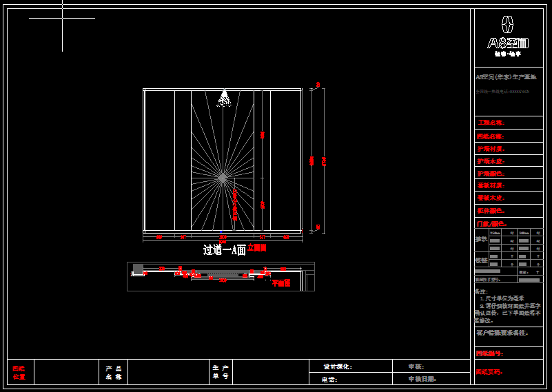Viewport: 552px width, 392px height.
Task: Click the gray filled block in the plan view
Action: pos(138,268)
